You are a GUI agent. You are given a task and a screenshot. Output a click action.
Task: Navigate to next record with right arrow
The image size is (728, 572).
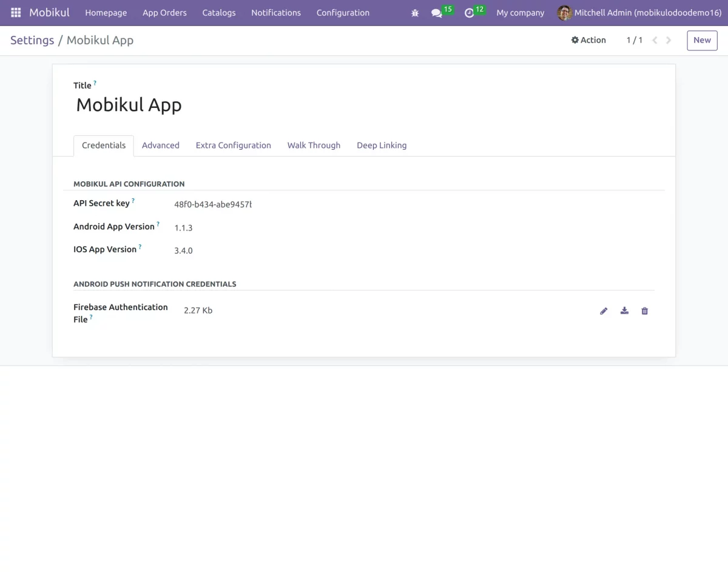point(669,40)
